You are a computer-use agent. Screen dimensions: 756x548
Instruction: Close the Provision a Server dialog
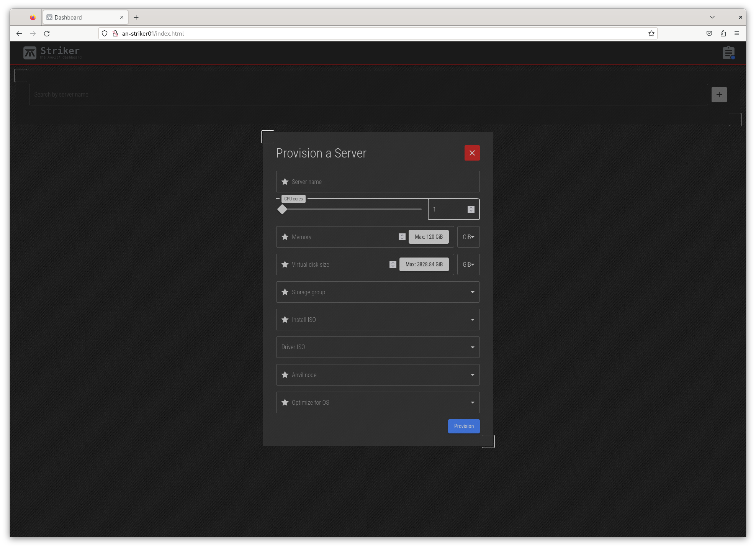[472, 153]
